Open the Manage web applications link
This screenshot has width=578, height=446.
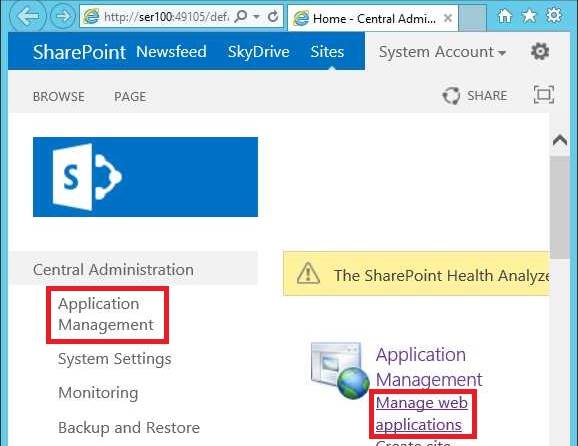point(422,414)
